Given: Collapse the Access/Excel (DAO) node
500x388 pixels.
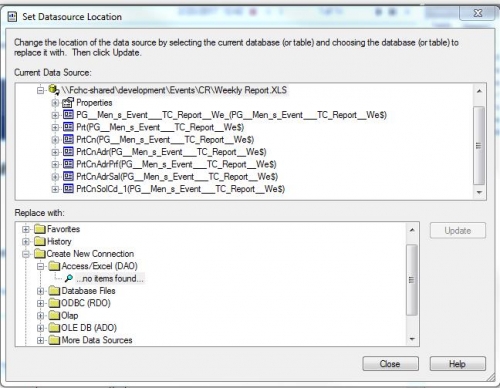Looking at the screenshot, I should (x=40, y=266).
